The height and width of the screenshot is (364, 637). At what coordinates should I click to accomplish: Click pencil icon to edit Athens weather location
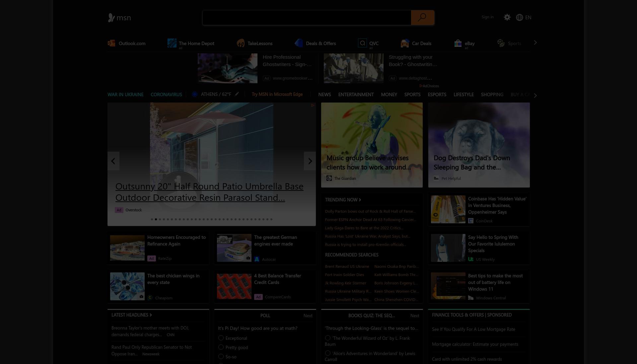pos(237,94)
